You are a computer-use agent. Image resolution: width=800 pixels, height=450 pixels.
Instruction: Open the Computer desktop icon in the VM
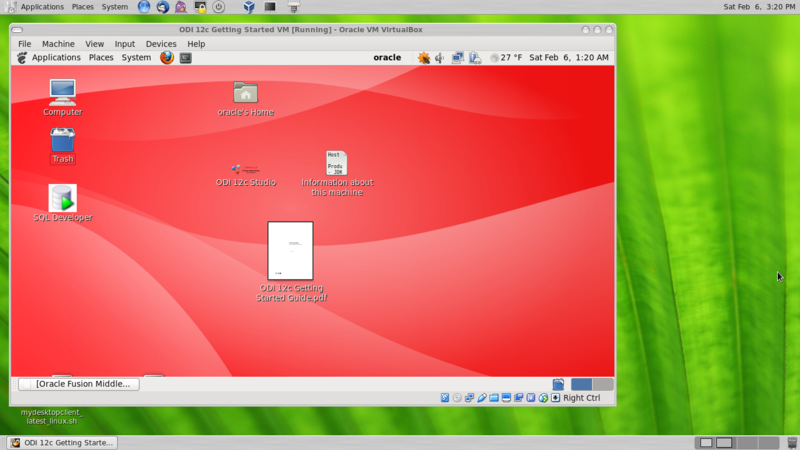62,97
